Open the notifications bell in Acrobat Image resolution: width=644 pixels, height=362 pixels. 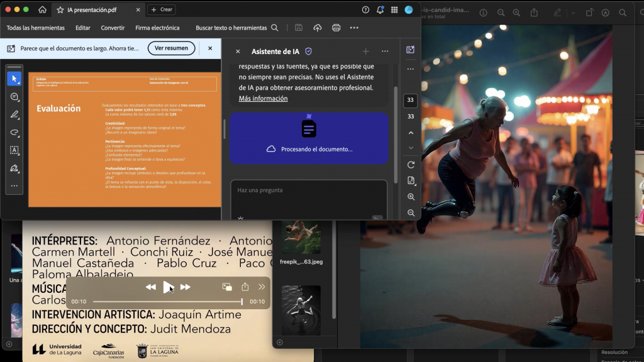pyautogui.click(x=380, y=10)
